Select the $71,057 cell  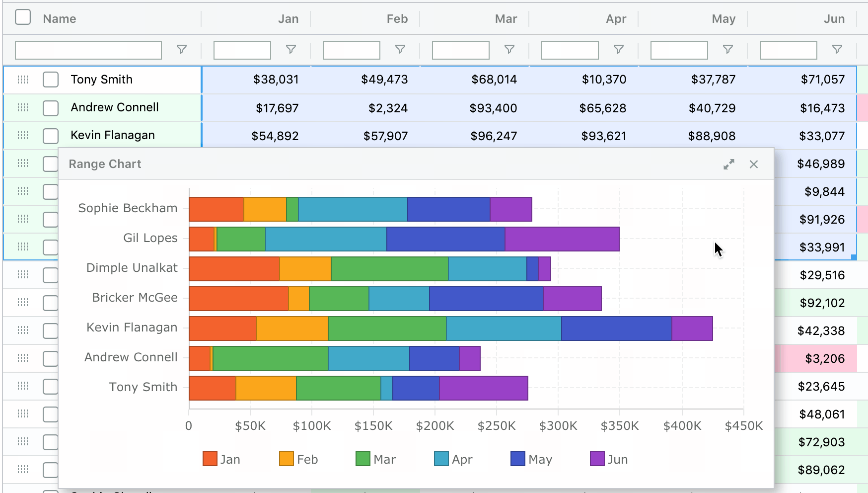pos(802,80)
